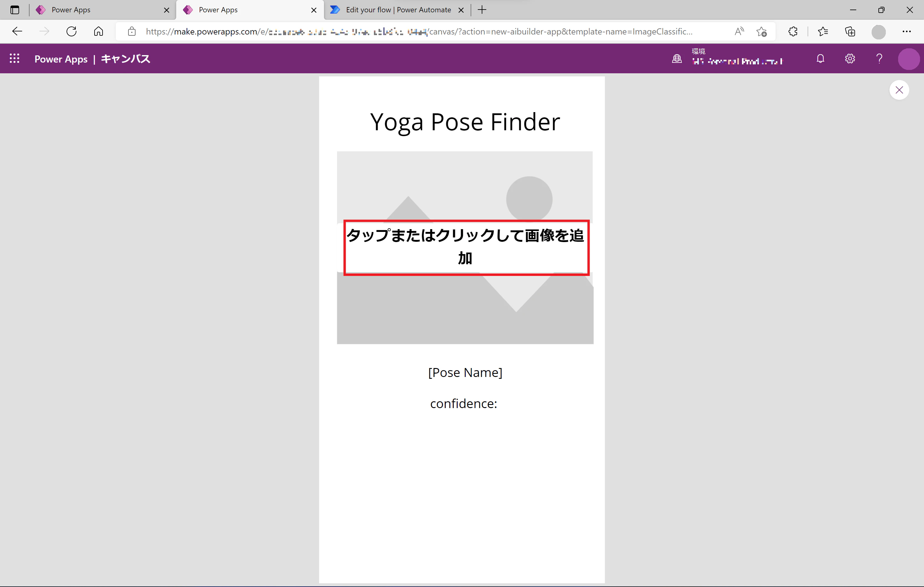Reload the page with the refresh icon

(x=71, y=31)
